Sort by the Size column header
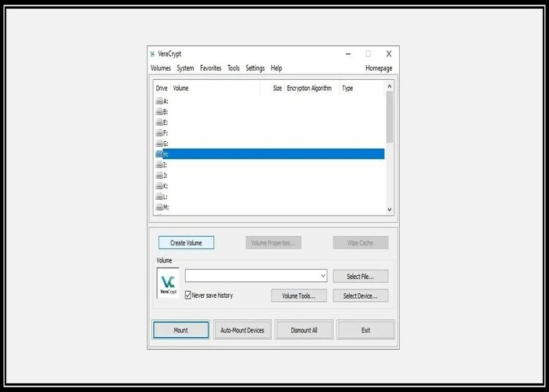Viewport: 549px width, 392px height. click(272, 88)
